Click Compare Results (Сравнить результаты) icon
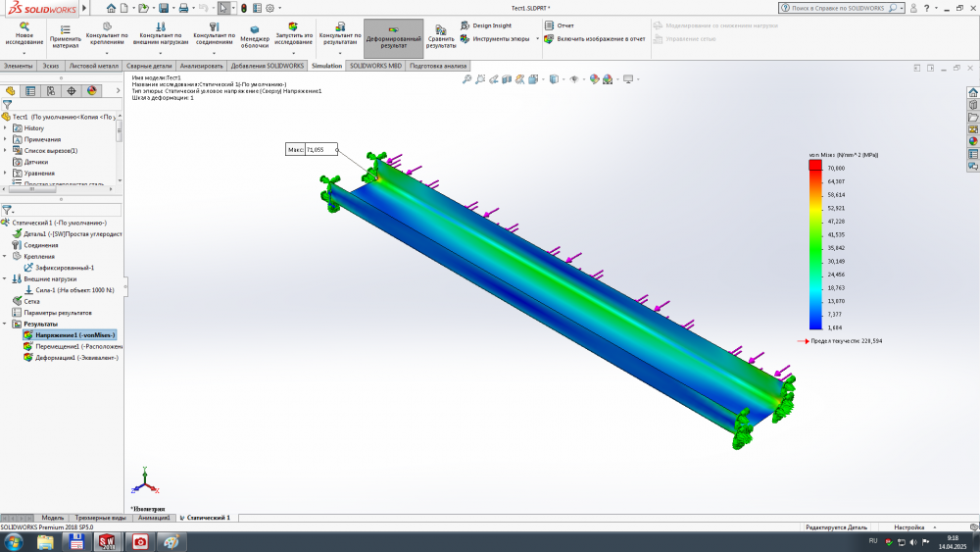Image resolution: width=980 pixels, height=552 pixels. (x=441, y=27)
